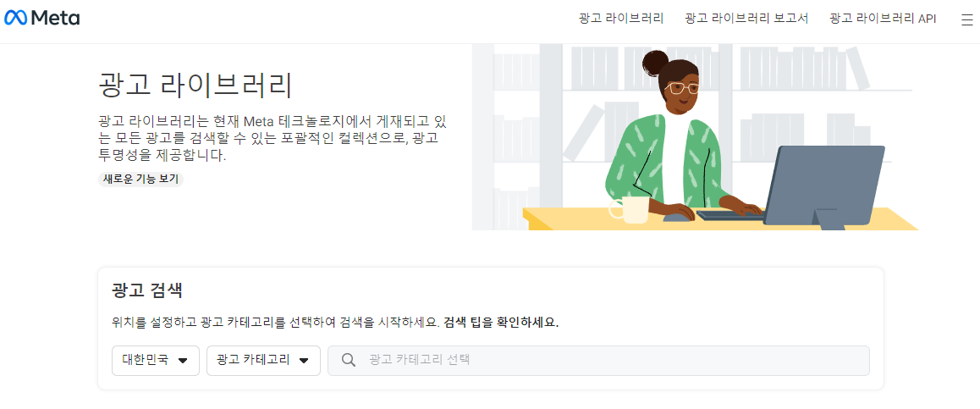Click the 새로운 기능 보기 button
980x409 pixels.
[140, 179]
